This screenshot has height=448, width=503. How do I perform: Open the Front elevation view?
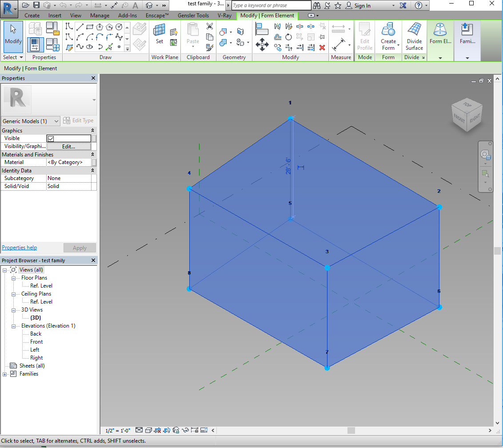click(36, 342)
